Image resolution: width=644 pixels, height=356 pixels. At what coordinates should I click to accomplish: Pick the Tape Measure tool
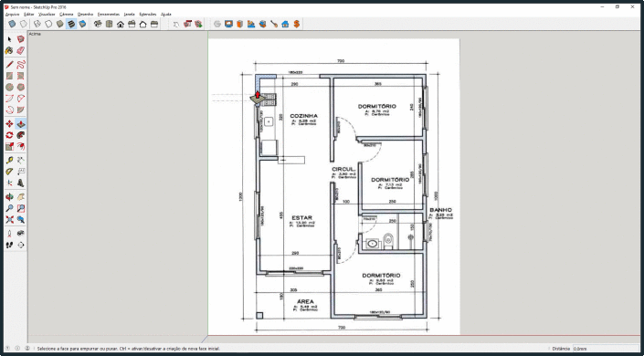[9, 161]
